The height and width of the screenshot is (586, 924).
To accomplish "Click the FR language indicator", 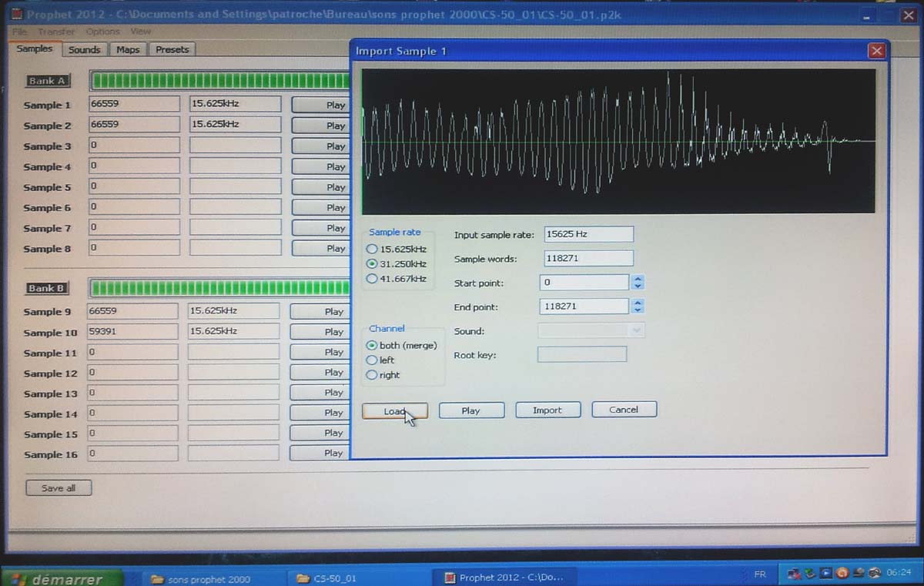I will 760,574.
